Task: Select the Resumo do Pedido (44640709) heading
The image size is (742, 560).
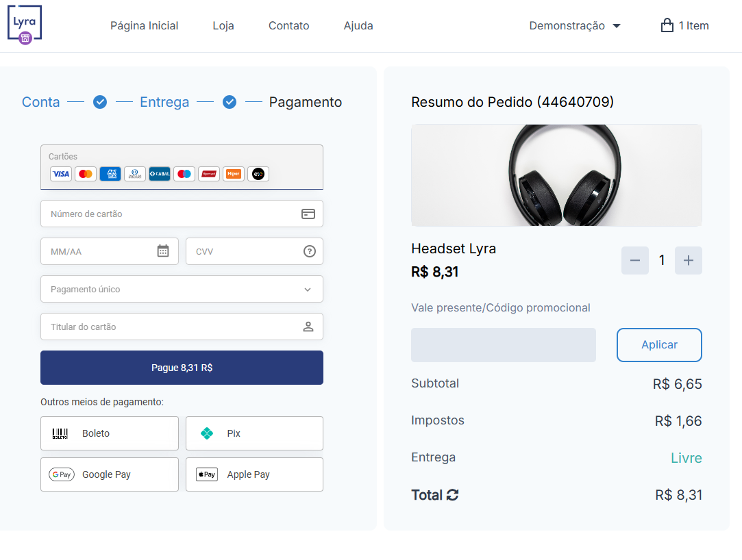Action: click(512, 102)
